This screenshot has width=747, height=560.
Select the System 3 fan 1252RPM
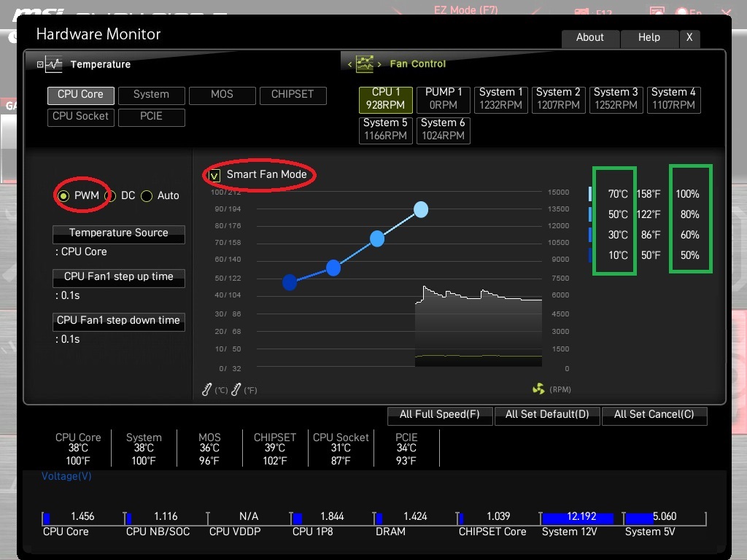616,99
